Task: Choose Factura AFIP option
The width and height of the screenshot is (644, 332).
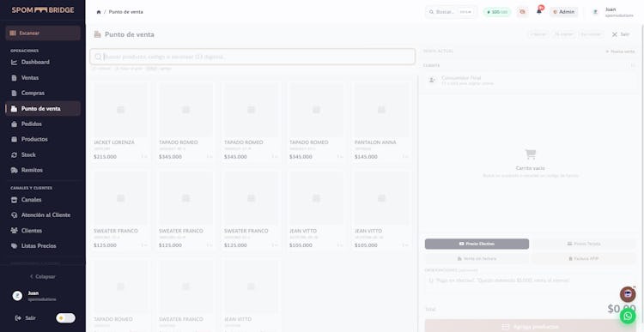Action: pos(584,259)
